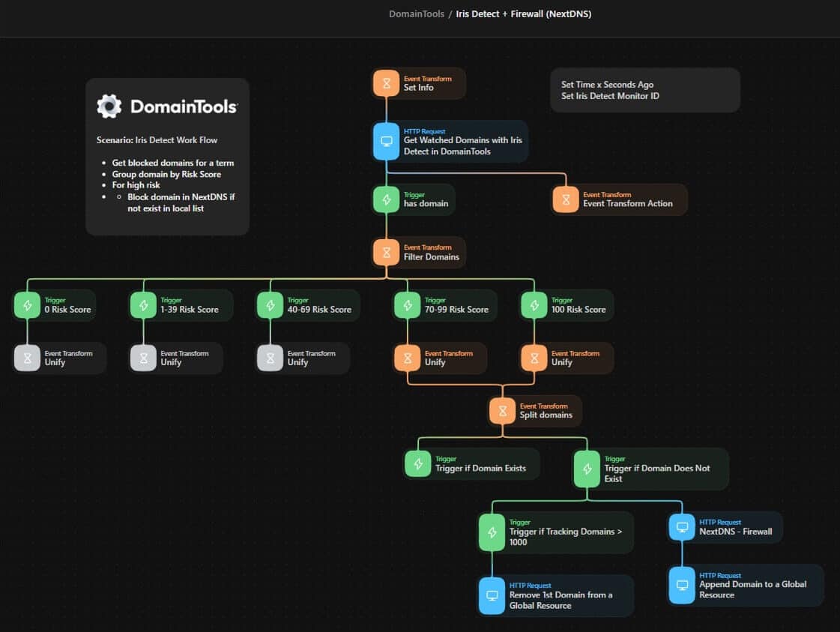Viewport: 840px width, 632px height.
Task: Click the DomainTools wordmark in annotation
Action: coord(184,106)
